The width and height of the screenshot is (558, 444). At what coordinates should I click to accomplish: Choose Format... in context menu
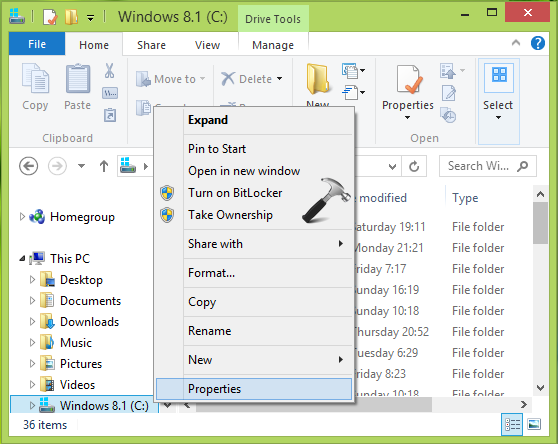point(254,273)
